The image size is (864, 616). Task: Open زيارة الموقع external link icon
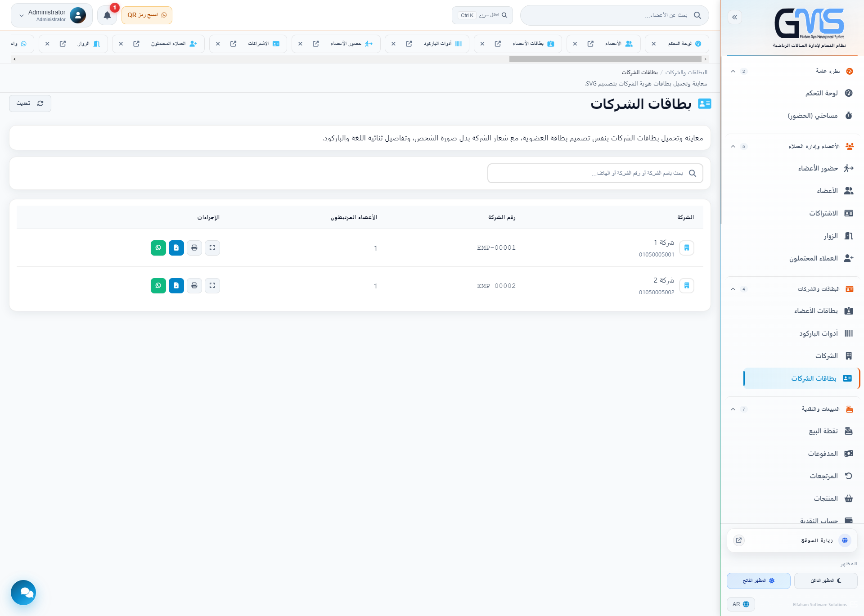click(739, 540)
